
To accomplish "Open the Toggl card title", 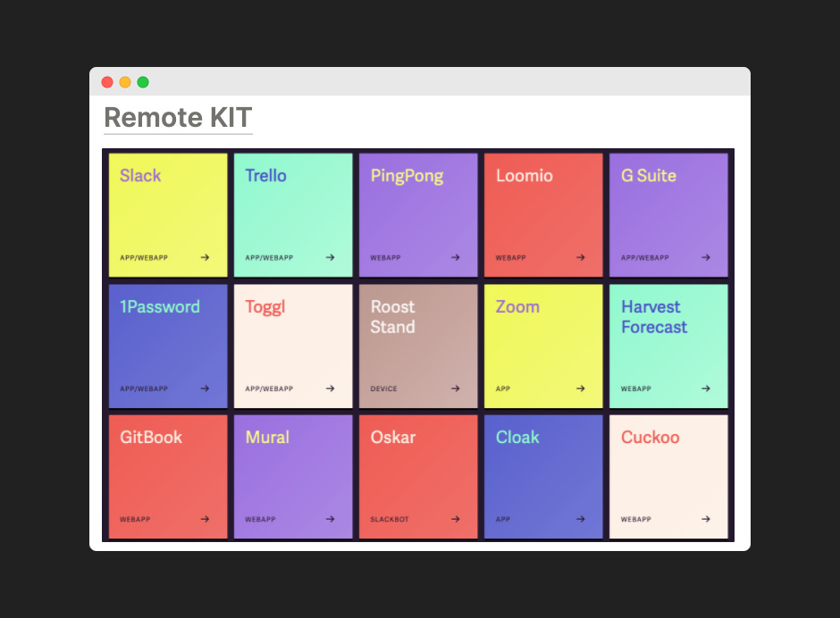I will 265,307.
